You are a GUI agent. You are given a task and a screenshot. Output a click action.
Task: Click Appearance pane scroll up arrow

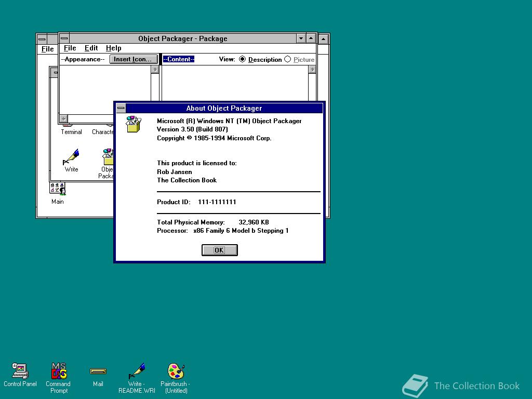(x=155, y=70)
